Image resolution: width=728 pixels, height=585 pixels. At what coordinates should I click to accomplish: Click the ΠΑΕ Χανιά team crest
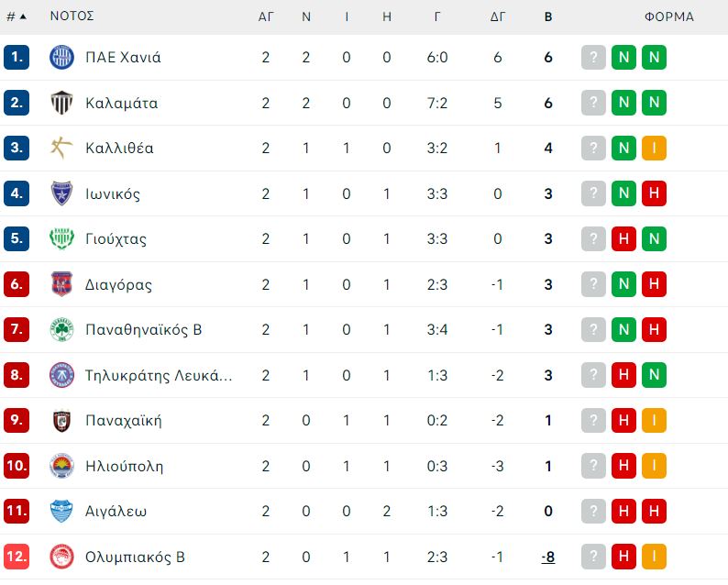tap(61, 57)
